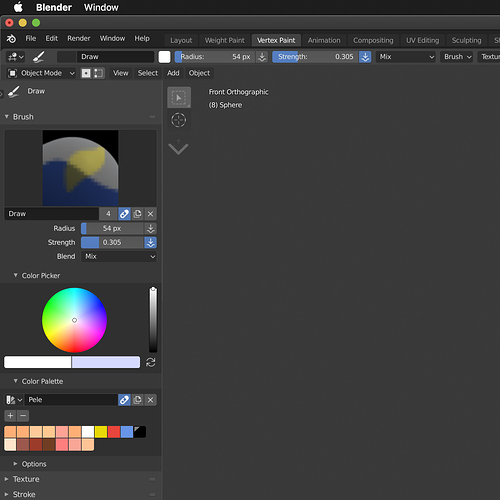500x500 pixels.
Task: Open the viewport Object menu
Action: [199, 73]
